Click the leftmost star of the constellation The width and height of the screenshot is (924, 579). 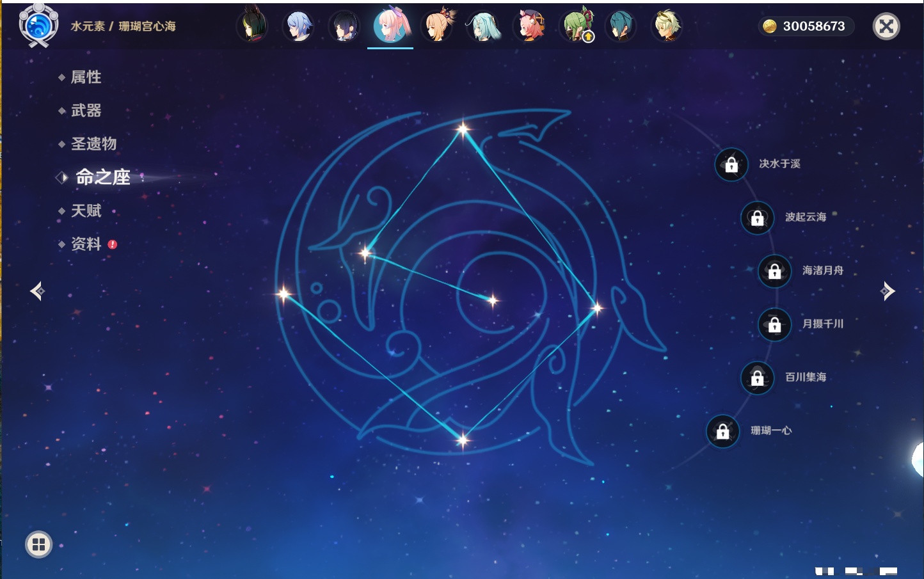(x=283, y=294)
